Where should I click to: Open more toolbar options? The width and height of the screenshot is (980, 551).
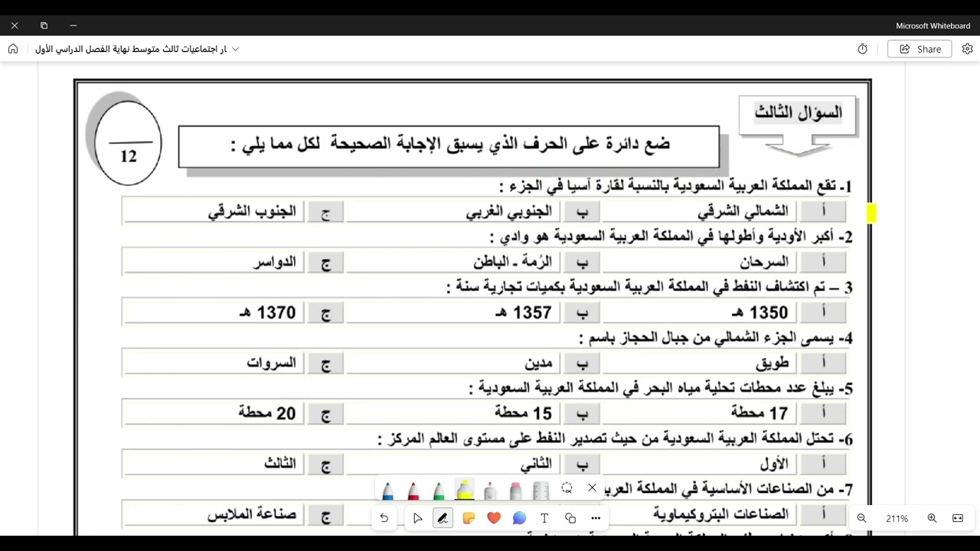click(596, 518)
